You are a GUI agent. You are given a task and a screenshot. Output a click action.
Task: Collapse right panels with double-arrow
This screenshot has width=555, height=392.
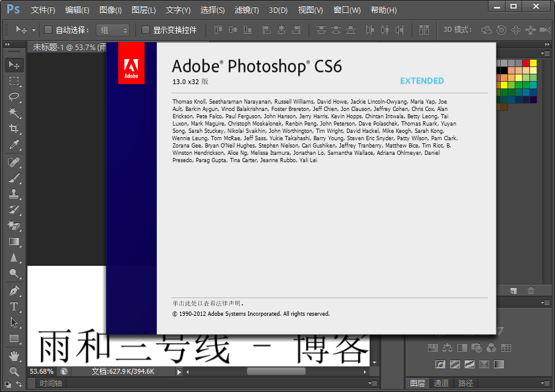point(547,45)
